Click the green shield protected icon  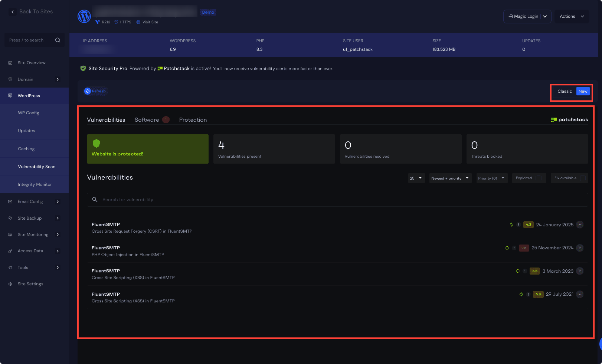96,144
